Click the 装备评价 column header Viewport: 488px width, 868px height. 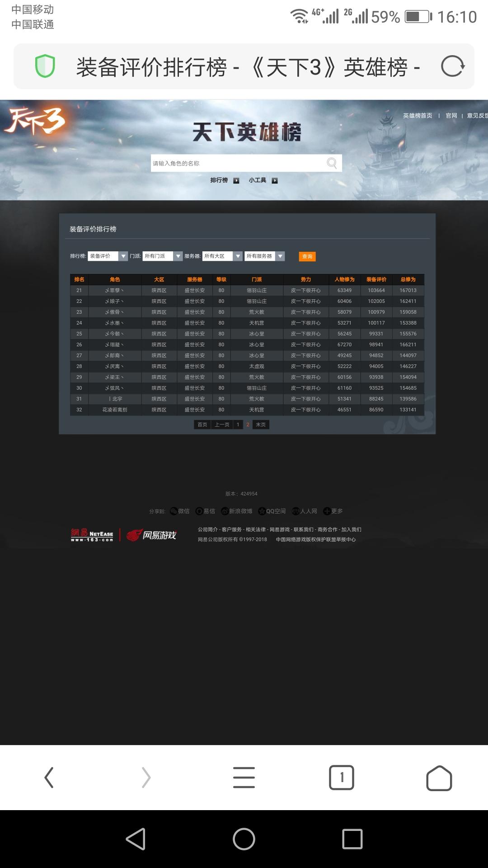click(376, 279)
